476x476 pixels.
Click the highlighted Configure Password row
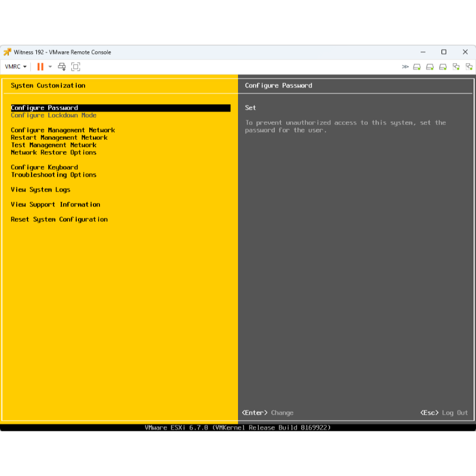pyautogui.click(x=120, y=108)
